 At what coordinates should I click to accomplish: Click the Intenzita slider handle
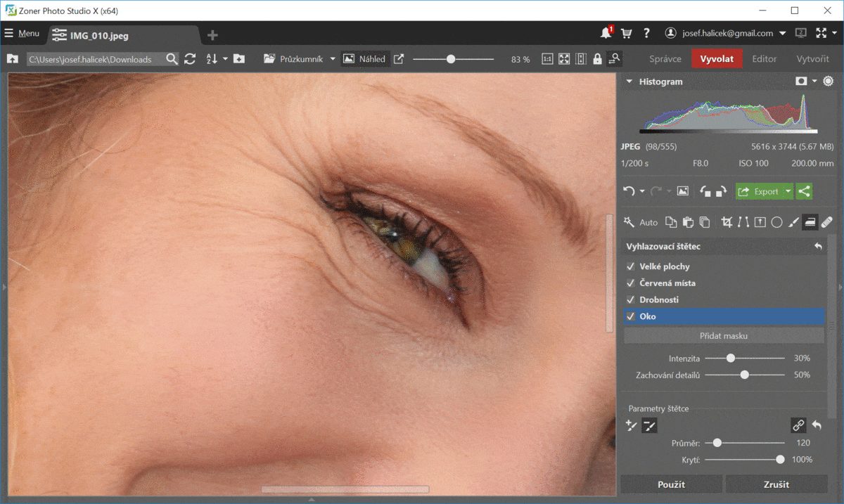(x=731, y=358)
